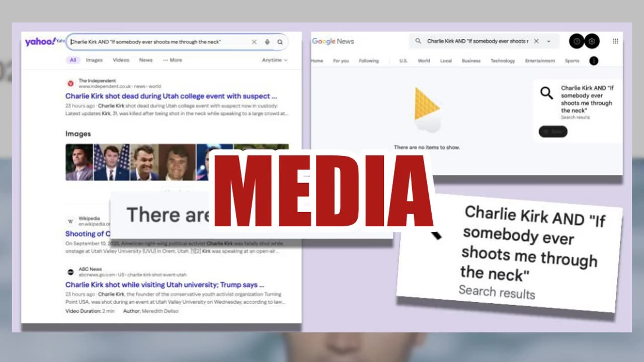Follow the abcnews.go.com URL breadcrumb

[x=132, y=275]
